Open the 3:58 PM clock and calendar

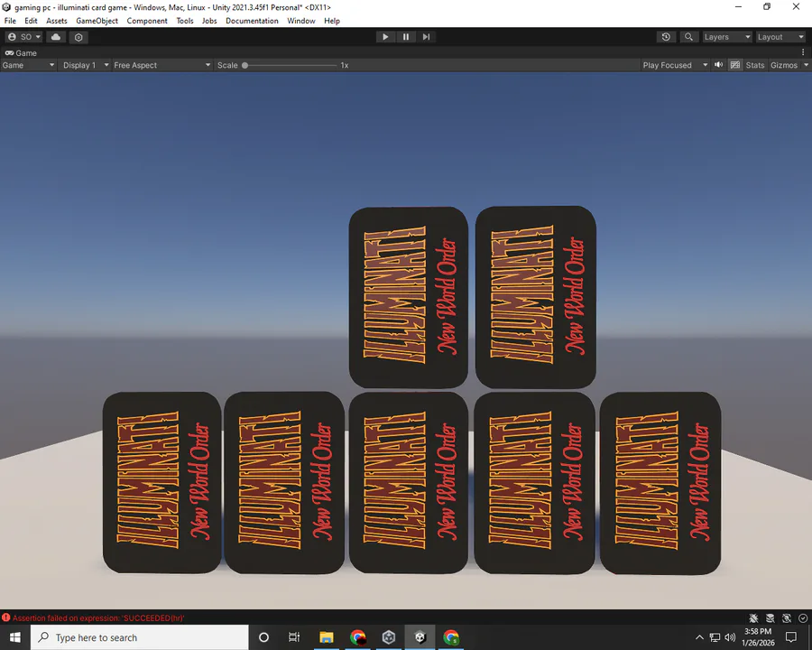pos(758,637)
